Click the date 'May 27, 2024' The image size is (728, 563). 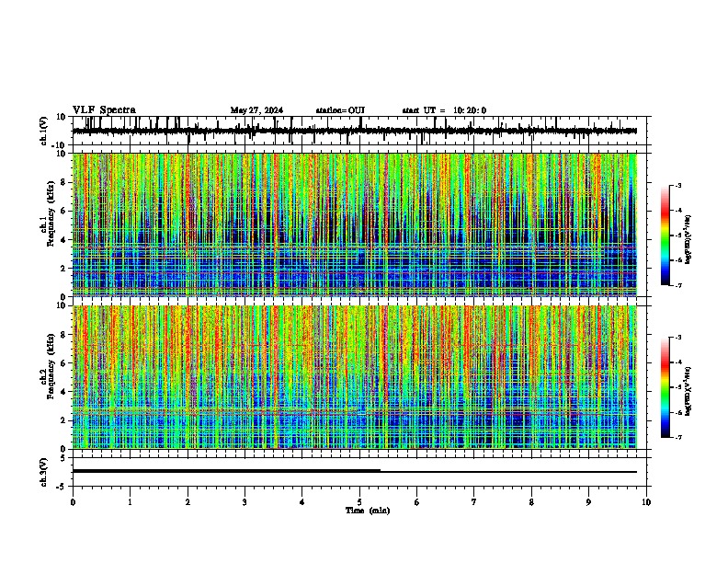(256, 110)
